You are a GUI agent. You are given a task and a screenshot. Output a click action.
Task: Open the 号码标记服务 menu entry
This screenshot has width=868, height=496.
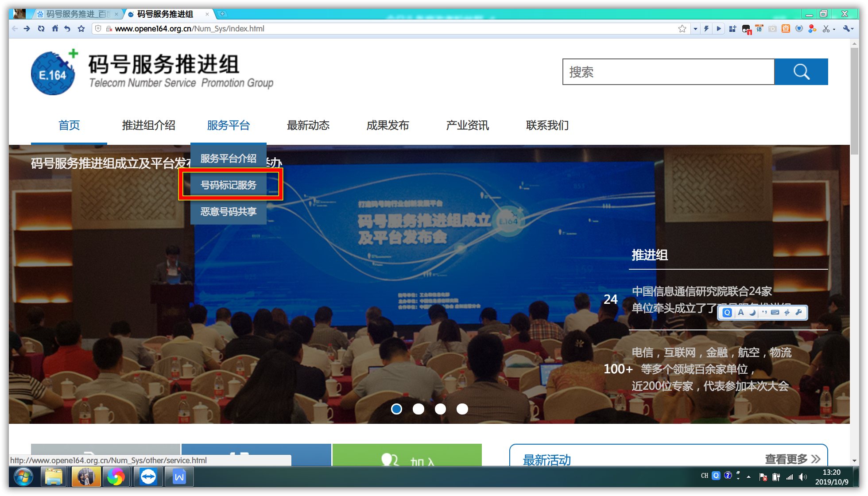(x=228, y=185)
